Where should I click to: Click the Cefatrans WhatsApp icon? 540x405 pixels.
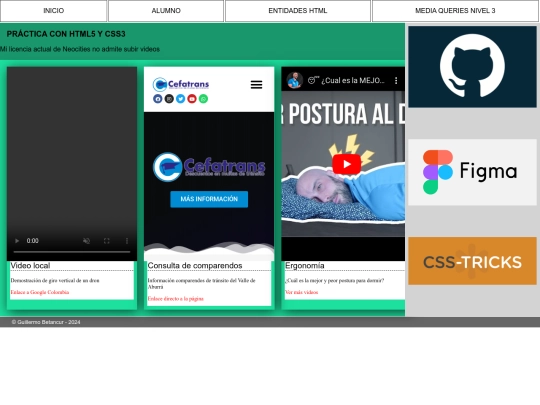(203, 99)
